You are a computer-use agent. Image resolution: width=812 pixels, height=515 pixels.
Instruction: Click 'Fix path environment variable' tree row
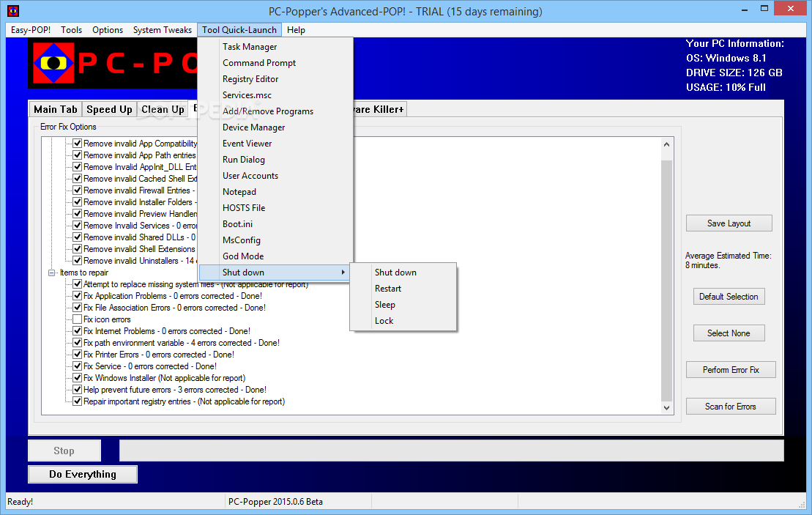[x=182, y=343]
